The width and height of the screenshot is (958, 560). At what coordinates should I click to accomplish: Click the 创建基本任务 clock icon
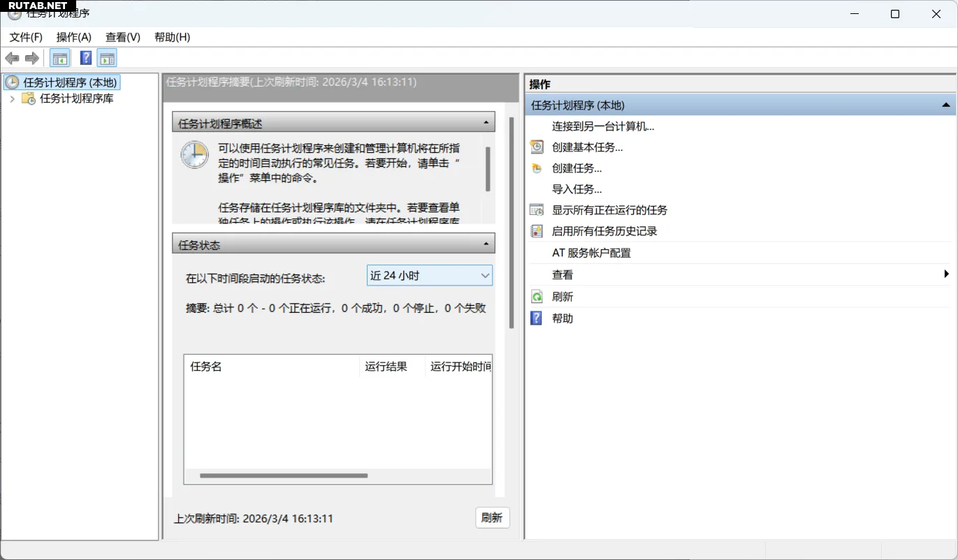pyautogui.click(x=537, y=147)
